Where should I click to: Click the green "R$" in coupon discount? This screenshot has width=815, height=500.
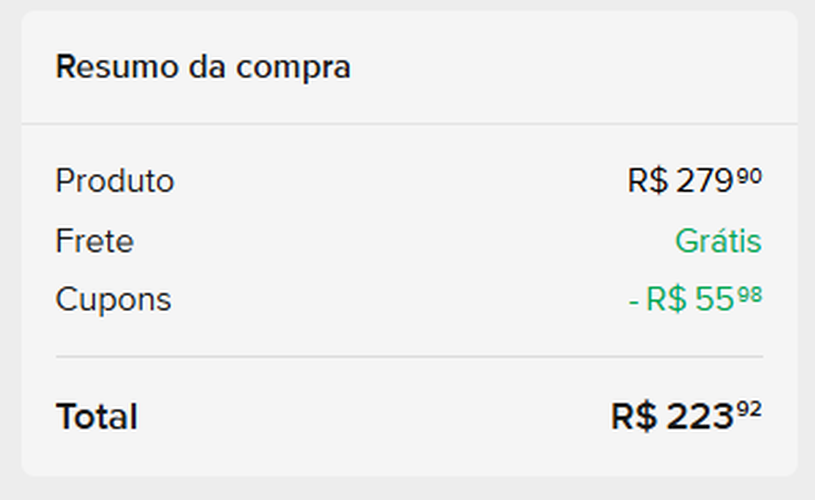click(665, 300)
